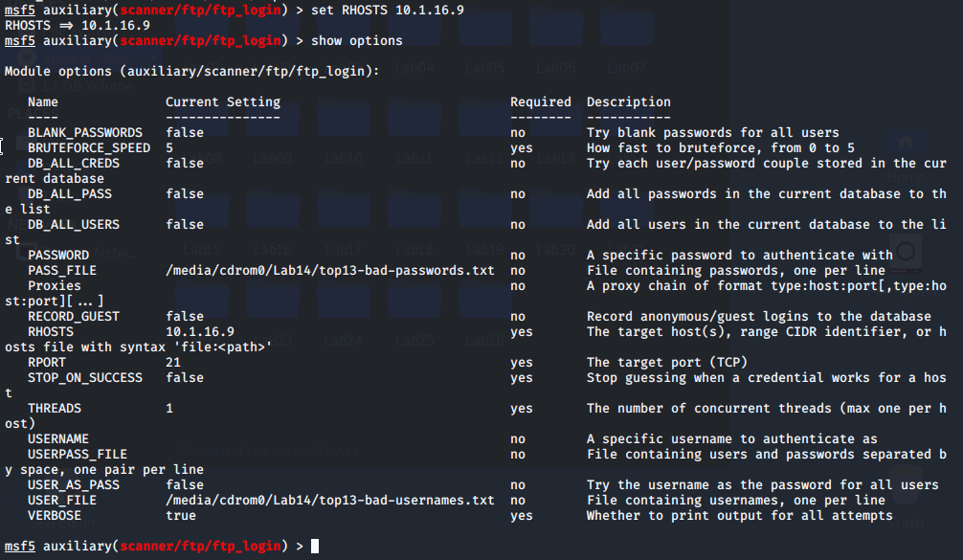Click the RPORT value 21
963x560 pixels.
[173, 363]
